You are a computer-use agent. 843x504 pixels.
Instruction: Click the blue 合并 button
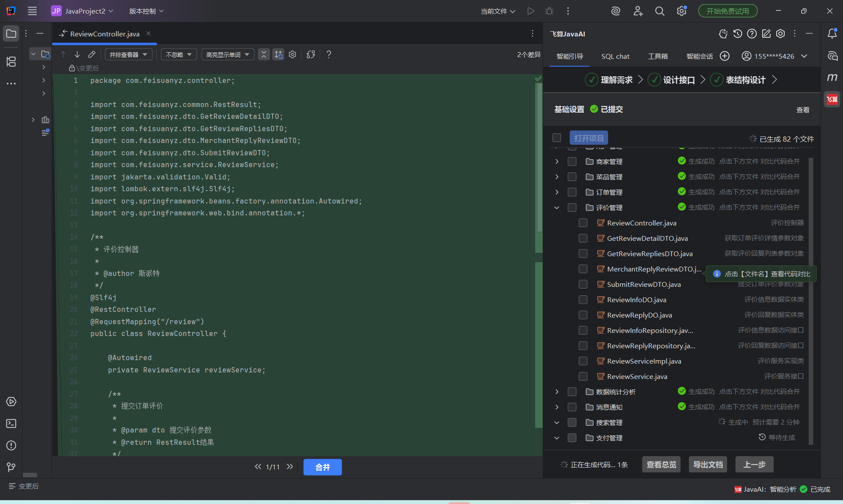coord(322,467)
